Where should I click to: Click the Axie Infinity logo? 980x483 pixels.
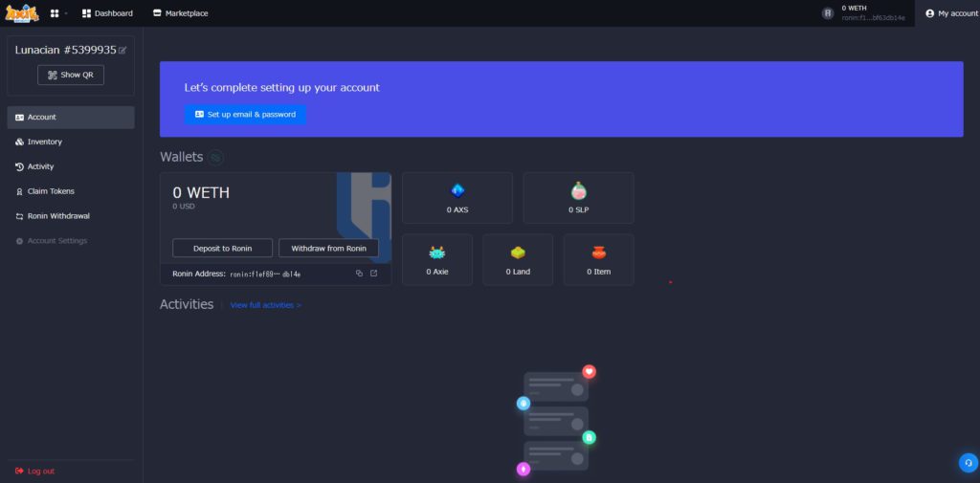point(21,13)
